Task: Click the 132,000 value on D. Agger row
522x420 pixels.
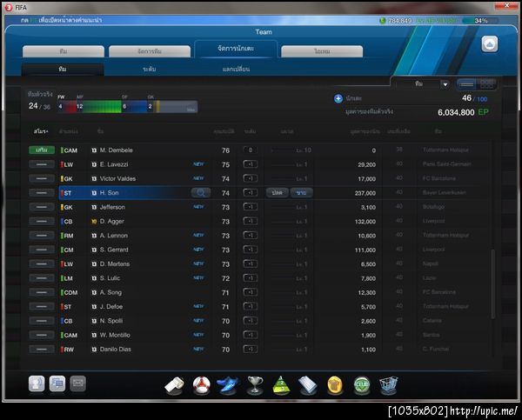Action: coord(365,222)
